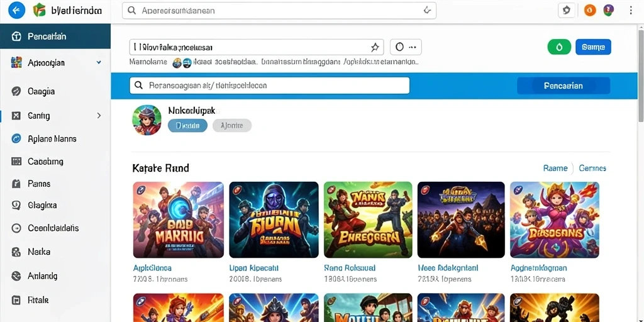Viewport: 644px width, 322px height.
Task: Open the circle and dots options button
Action: [x=406, y=47]
